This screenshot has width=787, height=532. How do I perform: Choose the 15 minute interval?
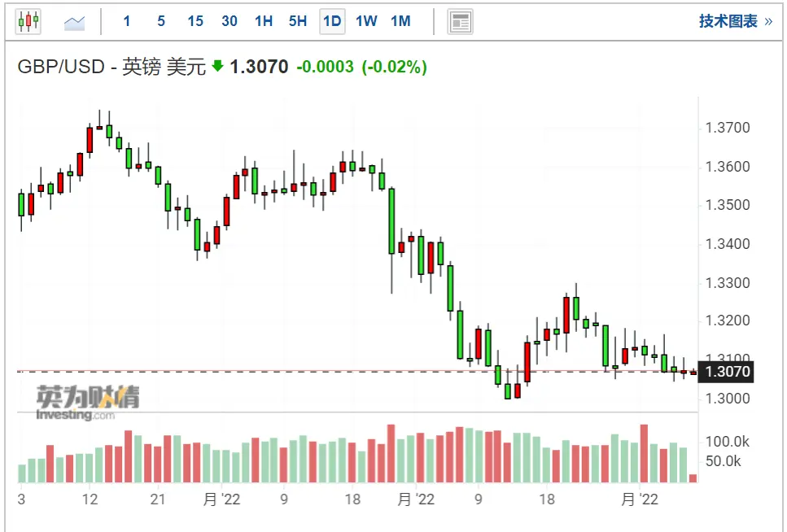(195, 22)
